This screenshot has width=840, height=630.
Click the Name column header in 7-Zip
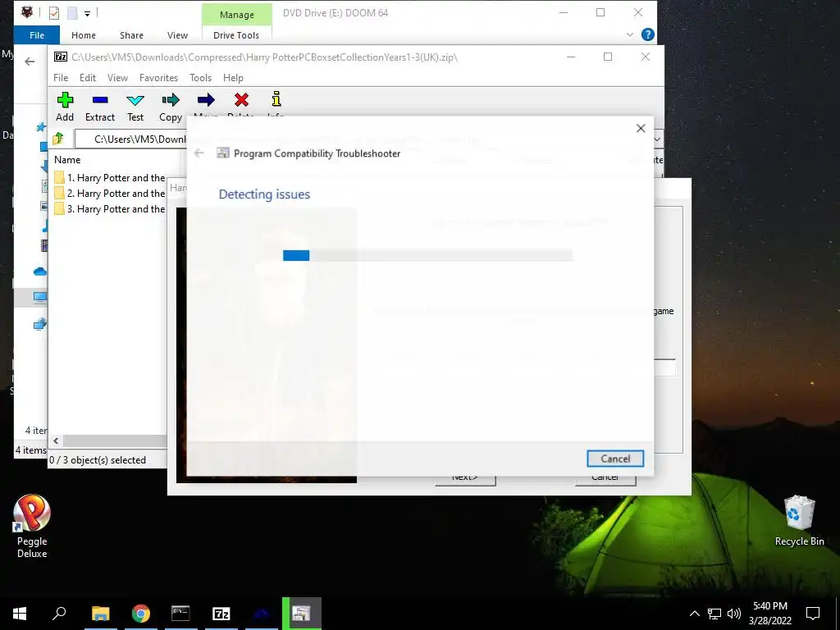67,160
